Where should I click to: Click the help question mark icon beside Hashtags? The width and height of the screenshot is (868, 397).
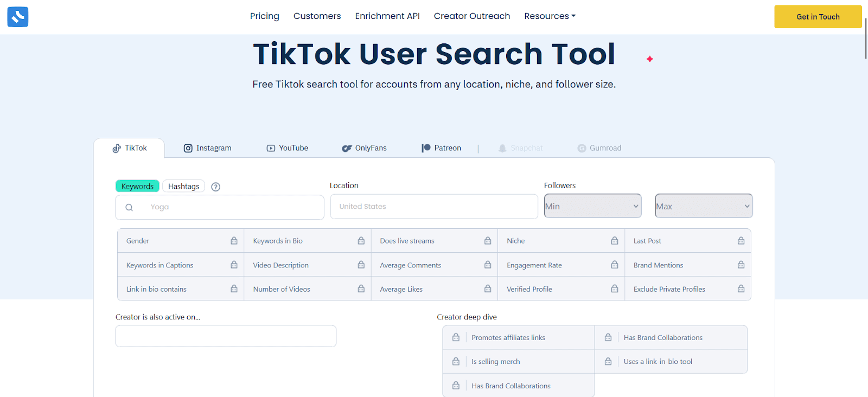[x=215, y=187]
